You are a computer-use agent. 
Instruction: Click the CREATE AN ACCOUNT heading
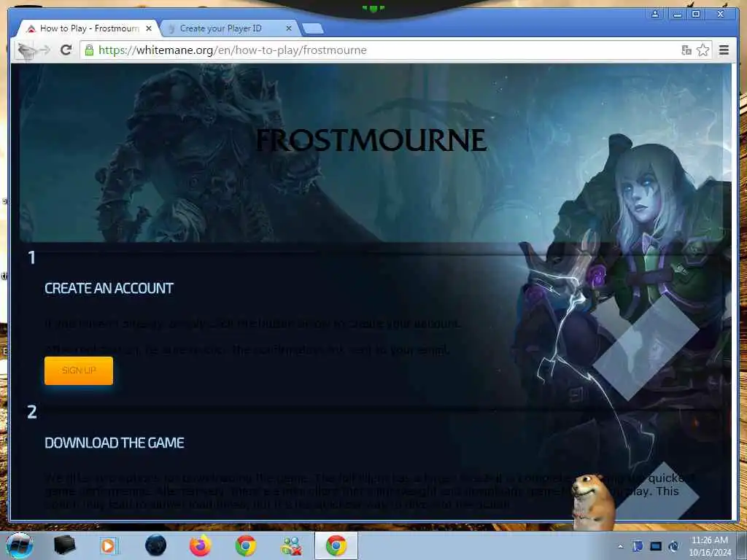point(109,288)
